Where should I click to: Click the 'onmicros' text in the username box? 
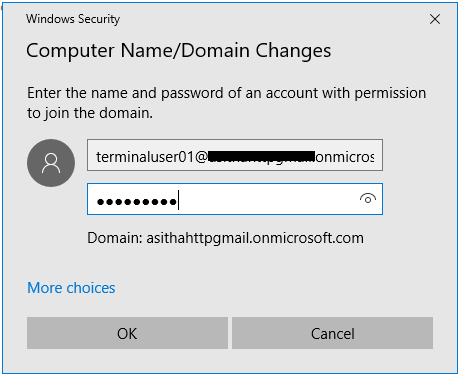(345, 157)
